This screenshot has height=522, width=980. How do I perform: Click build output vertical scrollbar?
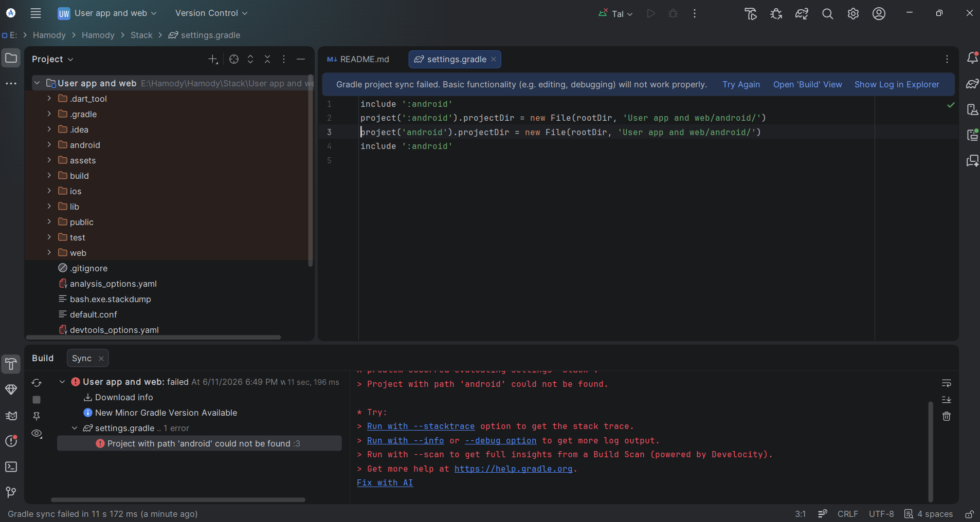(x=930, y=451)
